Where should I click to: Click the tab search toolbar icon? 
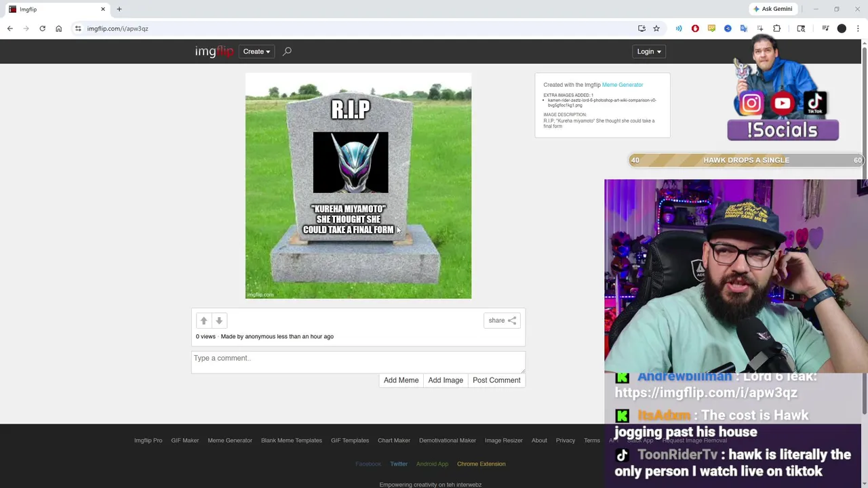point(801,28)
